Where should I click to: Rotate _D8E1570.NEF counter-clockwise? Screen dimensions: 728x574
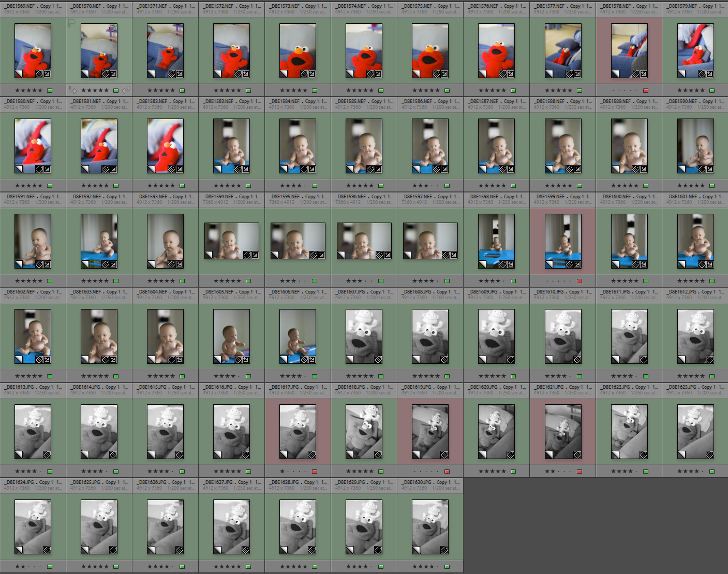[73, 90]
